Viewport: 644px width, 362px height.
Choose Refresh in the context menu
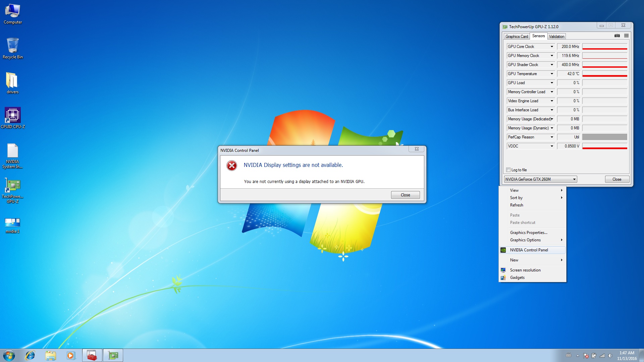pyautogui.click(x=532, y=205)
